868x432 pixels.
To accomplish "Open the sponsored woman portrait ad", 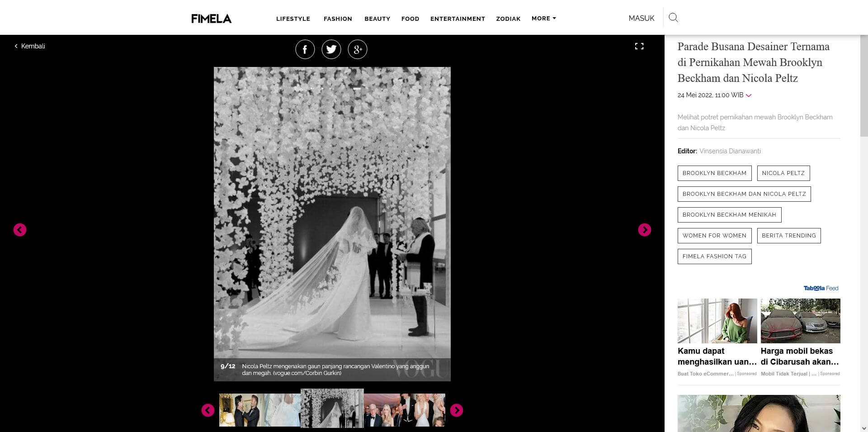I will [759, 413].
